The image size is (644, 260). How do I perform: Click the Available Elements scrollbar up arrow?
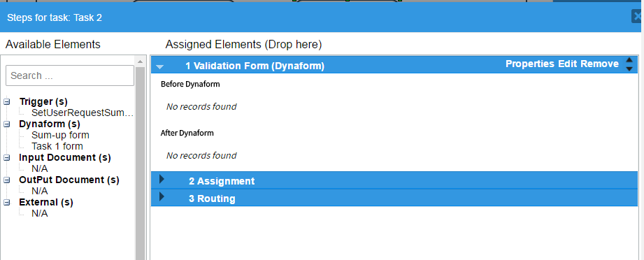point(140,62)
